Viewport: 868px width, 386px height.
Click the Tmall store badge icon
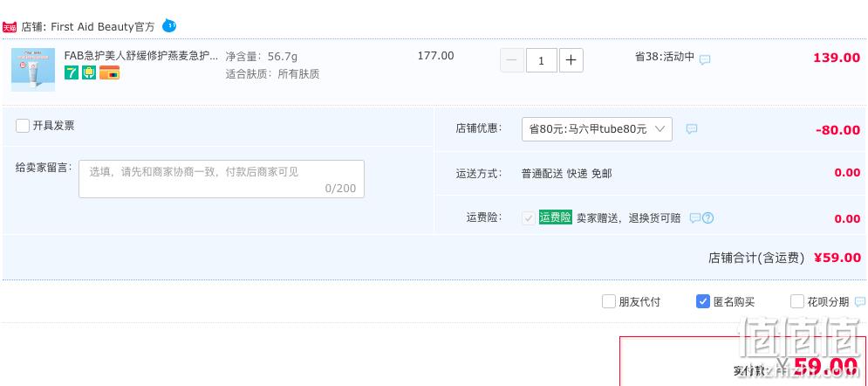10,26
